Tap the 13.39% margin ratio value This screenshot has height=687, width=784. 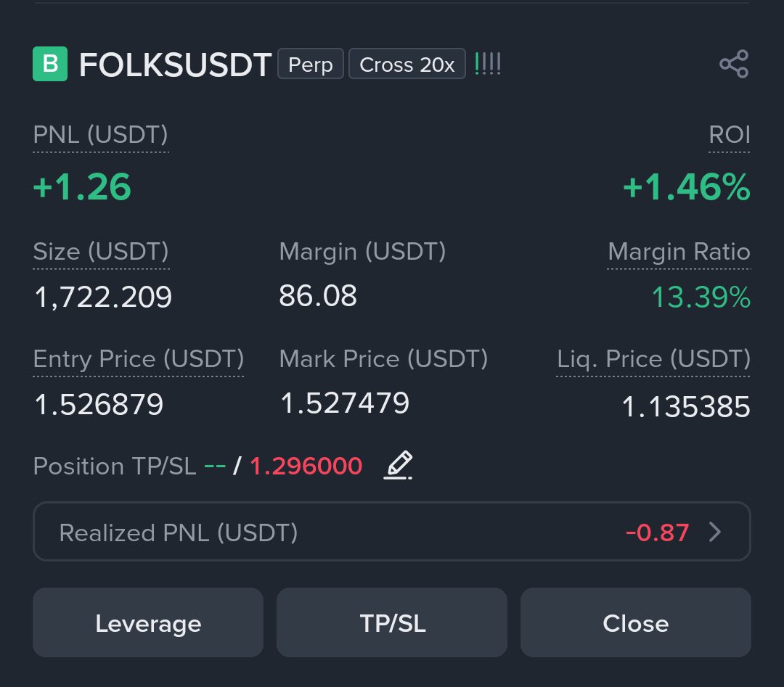coord(701,297)
